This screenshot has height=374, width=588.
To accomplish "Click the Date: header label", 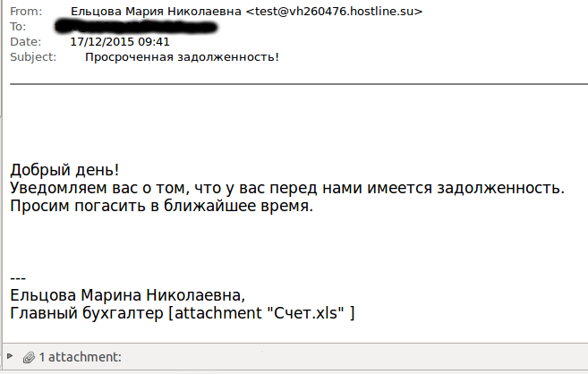I will coord(25,41).
